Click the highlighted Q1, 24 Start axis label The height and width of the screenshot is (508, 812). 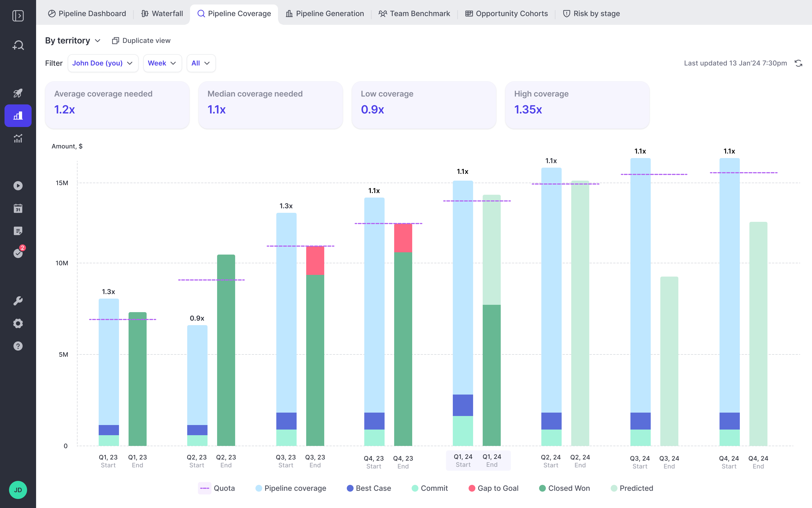463,461
